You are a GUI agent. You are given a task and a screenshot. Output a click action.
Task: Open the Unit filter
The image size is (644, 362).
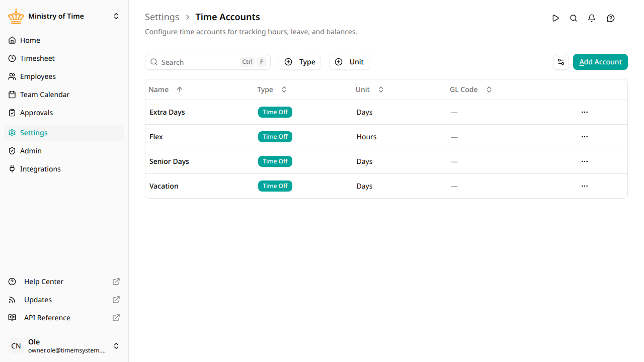[x=349, y=62]
